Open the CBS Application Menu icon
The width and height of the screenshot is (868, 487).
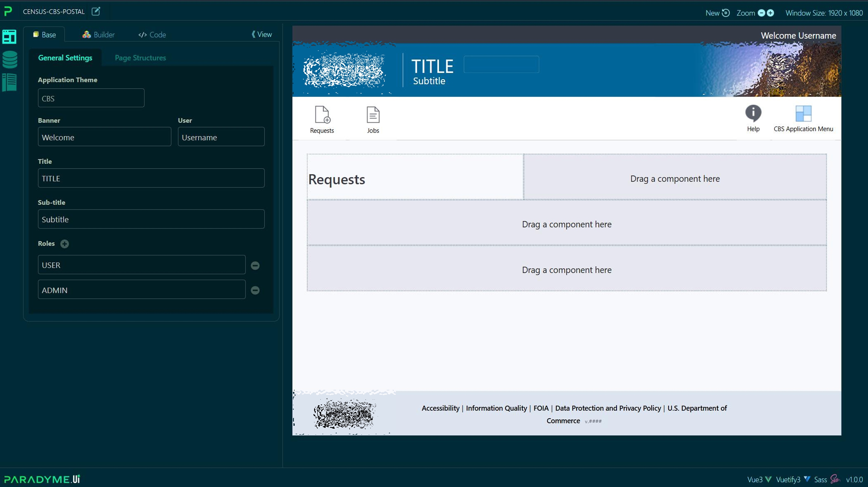803,113
